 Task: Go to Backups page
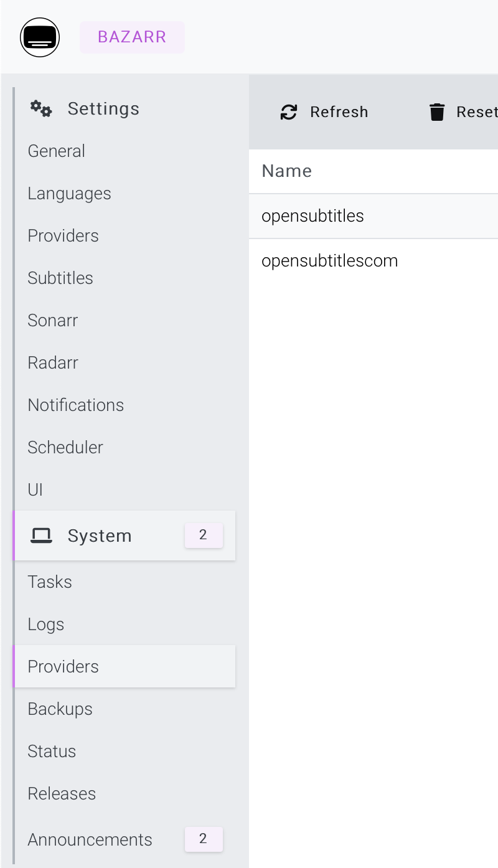[x=60, y=709]
